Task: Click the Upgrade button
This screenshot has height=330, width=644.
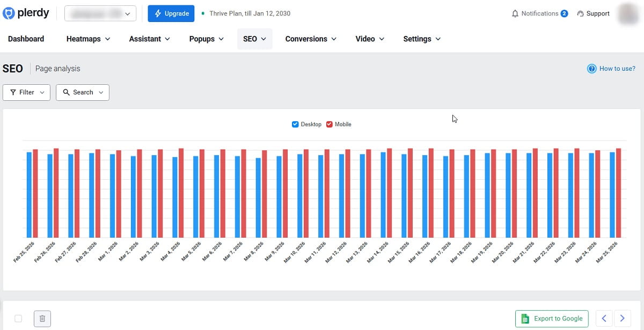Action: (171, 13)
